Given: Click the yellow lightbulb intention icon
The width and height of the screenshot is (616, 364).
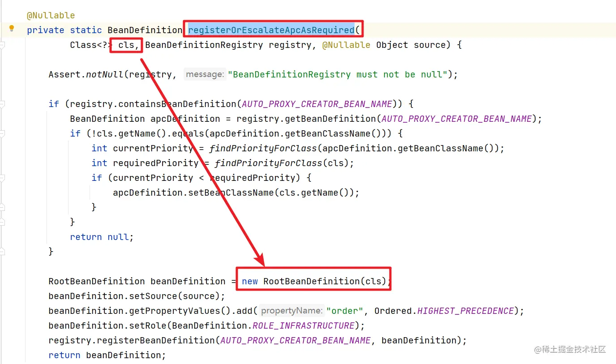Looking at the screenshot, I should click(x=12, y=28).
